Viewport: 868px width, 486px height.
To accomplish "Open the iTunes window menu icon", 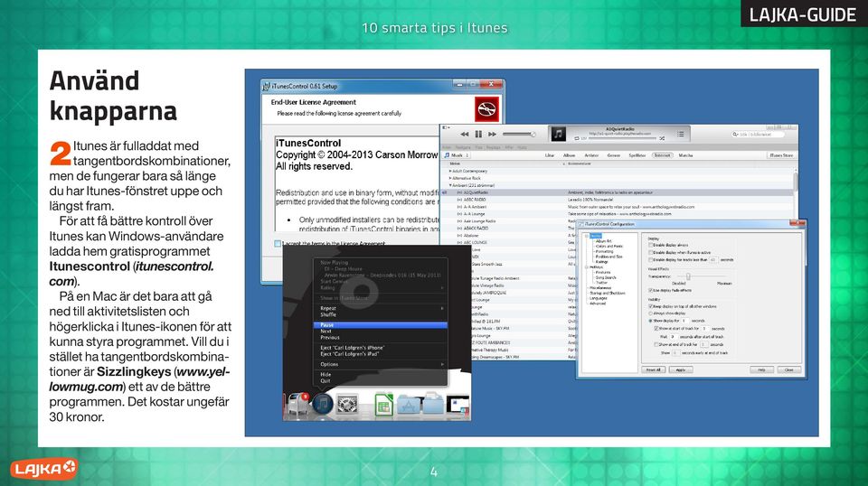I will pos(446,127).
